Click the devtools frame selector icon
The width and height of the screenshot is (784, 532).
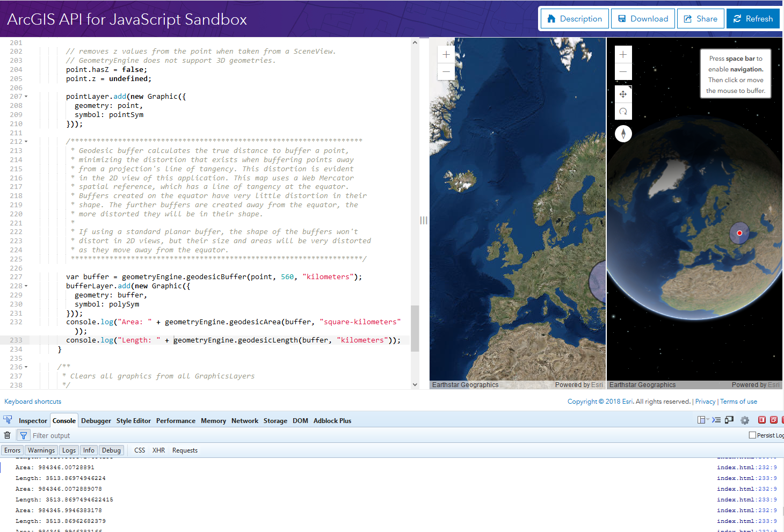click(701, 420)
